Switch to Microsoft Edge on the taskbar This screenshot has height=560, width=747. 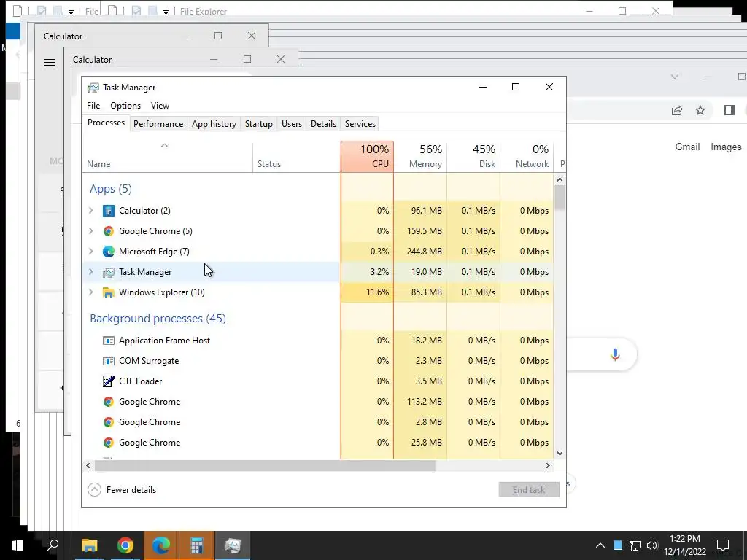click(161, 545)
